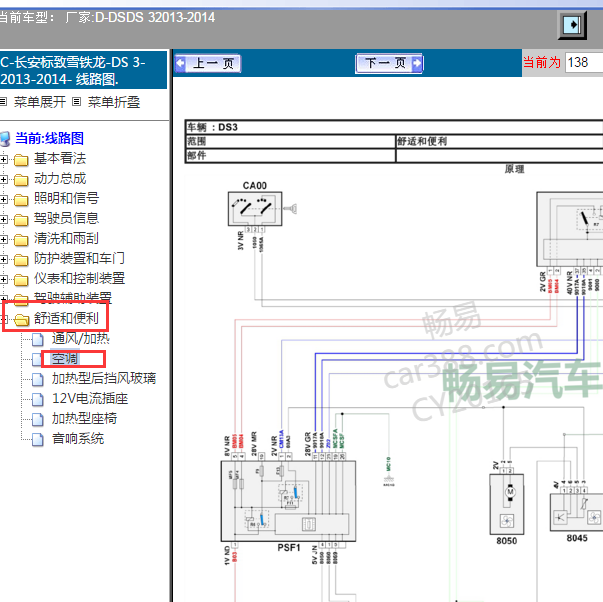Click the page icon next to 加热型后挡风玻璃
Viewport: 603px width, 602px height.
pyautogui.click(x=37, y=379)
